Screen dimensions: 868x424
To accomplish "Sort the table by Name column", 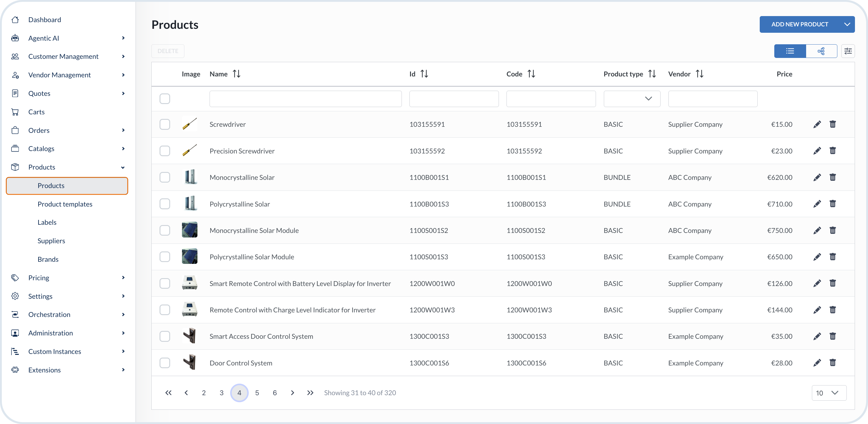I will point(237,74).
